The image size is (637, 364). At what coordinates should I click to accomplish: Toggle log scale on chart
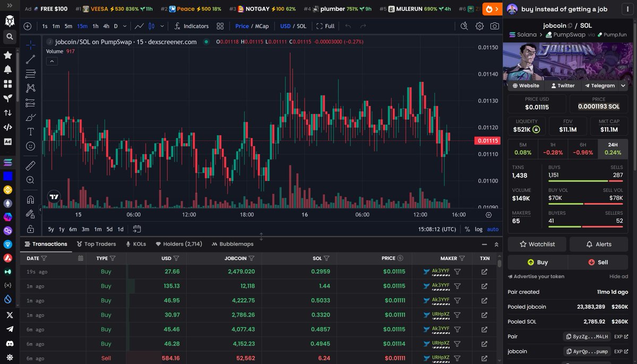point(479,229)
